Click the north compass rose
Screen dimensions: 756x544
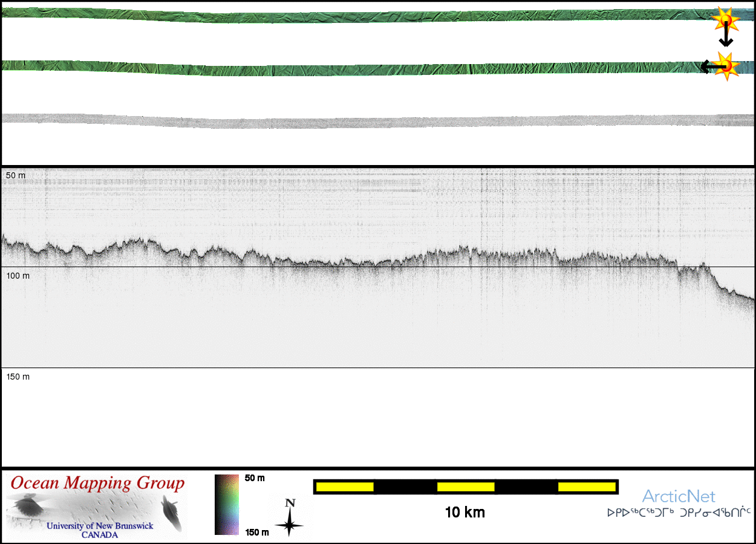tap(290, 519)
